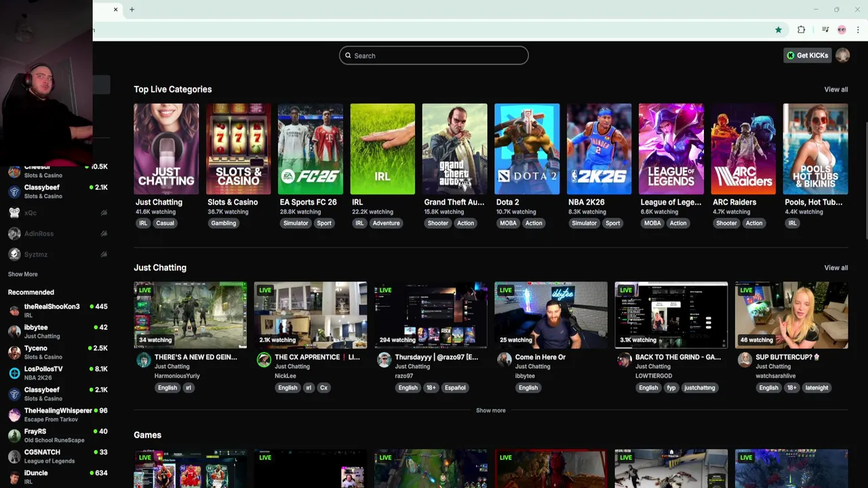The image size is (868, 488).
Task: Click the Cx tag on NickLee's stream
Action: [x=323, y=388]
